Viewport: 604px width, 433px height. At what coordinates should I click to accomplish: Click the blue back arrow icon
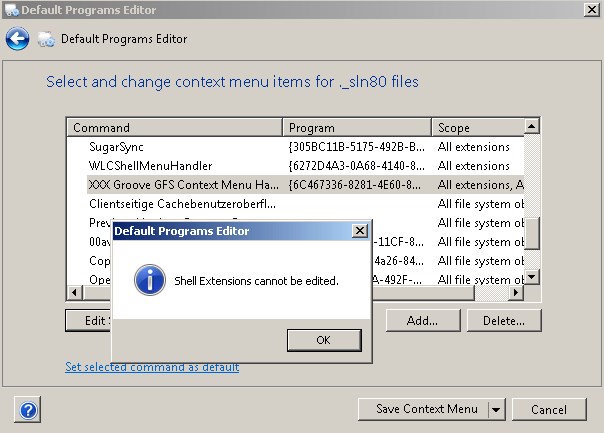pos(17,39)
